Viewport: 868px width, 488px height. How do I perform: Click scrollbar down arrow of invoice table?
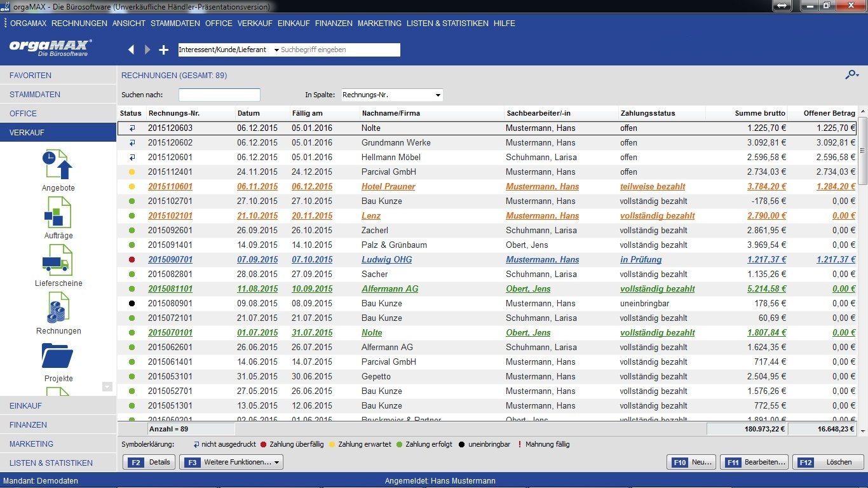863,431
